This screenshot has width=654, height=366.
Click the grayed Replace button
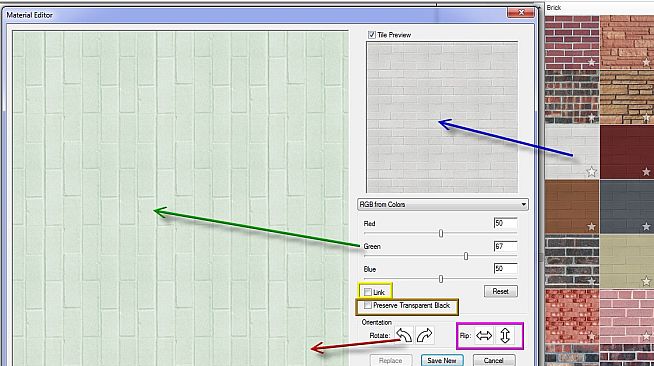click(390, 360)
